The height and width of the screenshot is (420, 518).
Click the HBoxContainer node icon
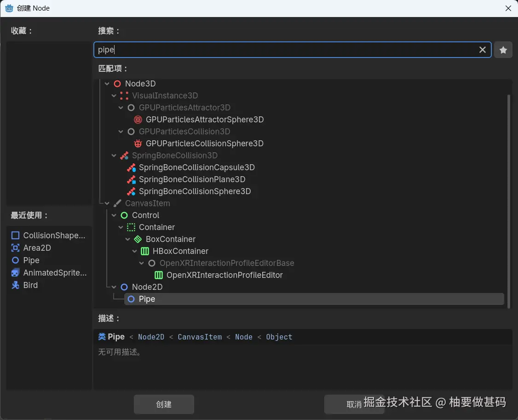[x=145, y=251]
